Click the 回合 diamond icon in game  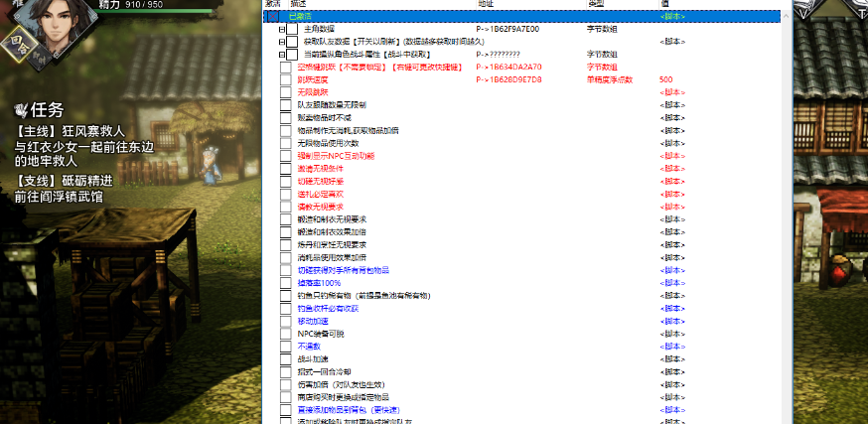pyautogui.click(x=20, y=45)
